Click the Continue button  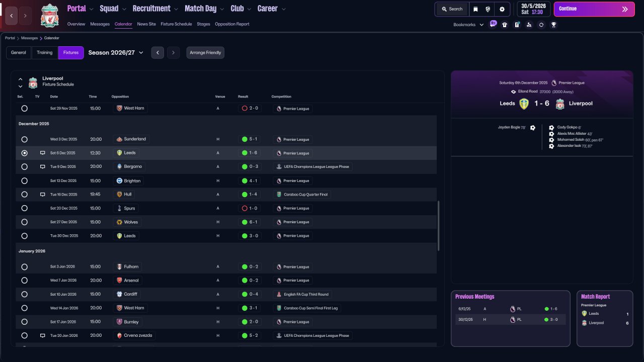(594, 9)
